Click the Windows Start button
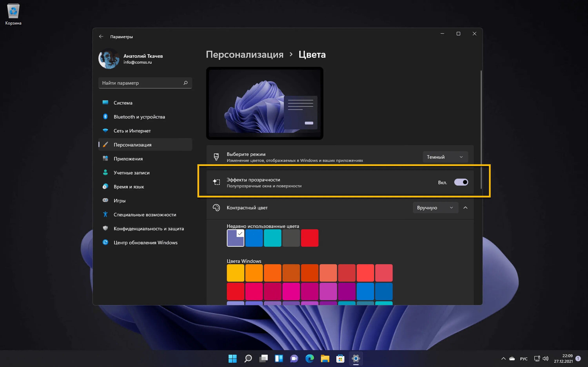 tap(232, 359)
